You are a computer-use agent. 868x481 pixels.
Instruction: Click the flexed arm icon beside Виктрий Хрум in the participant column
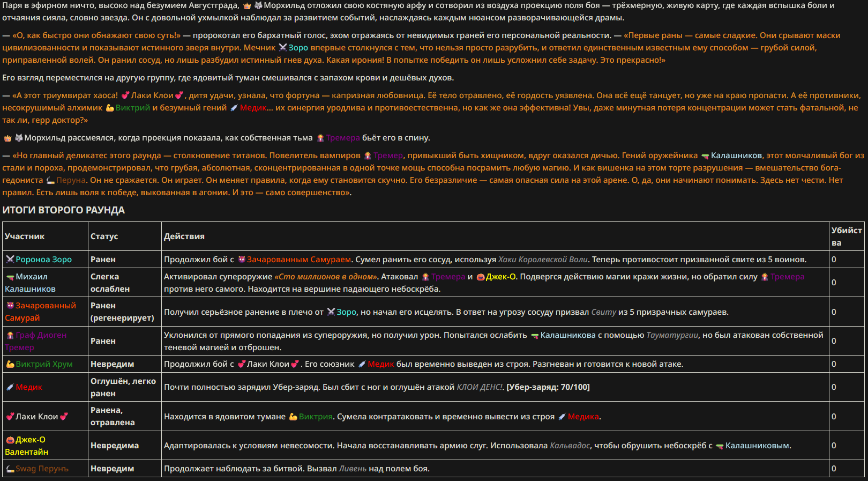10,364
